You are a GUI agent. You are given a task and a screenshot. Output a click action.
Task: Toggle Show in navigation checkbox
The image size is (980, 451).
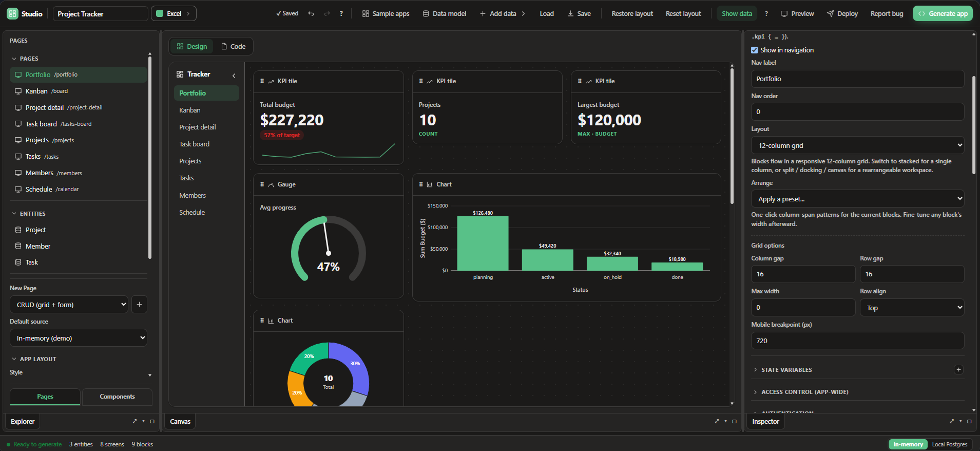pos(755,50)
